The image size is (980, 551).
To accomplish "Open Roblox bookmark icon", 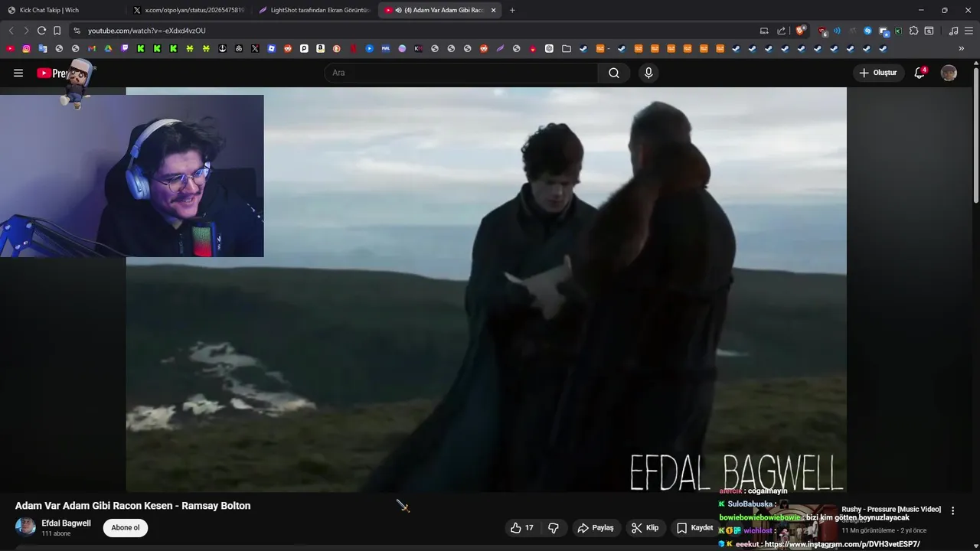I will (x=271, y=48).
